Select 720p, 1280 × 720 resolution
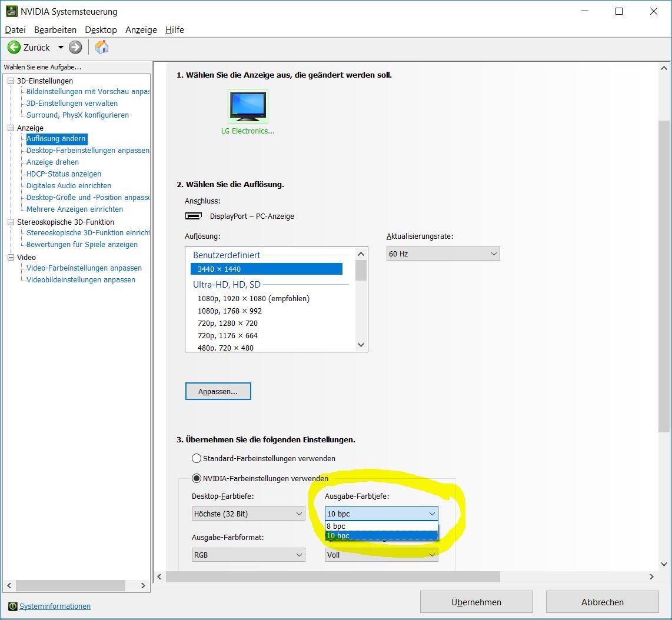This screenshot has height=620, width=672. (x=228, y=324)
